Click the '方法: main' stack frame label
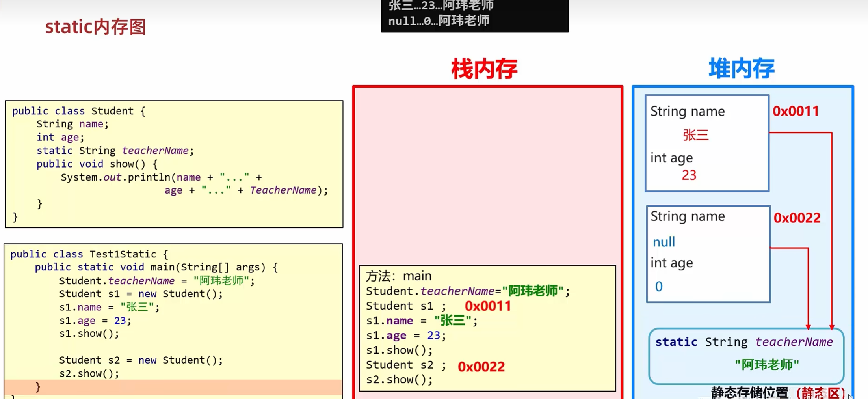868x399 pixels. pyautogui.click(x=399, y=276)
